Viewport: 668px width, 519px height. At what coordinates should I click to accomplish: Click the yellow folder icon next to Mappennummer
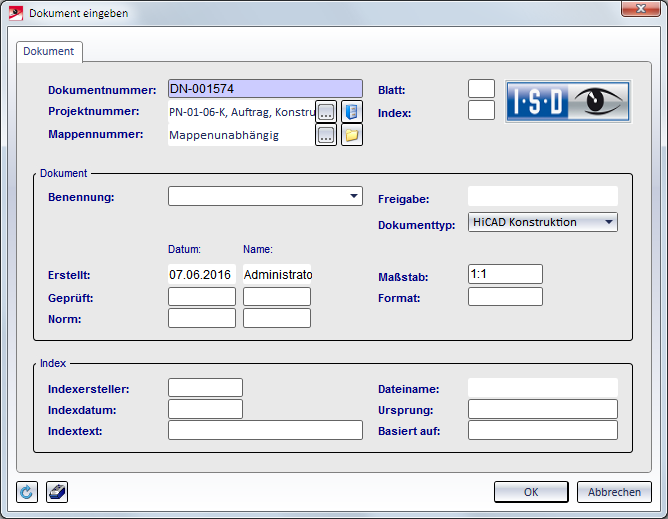click(351, 135)
